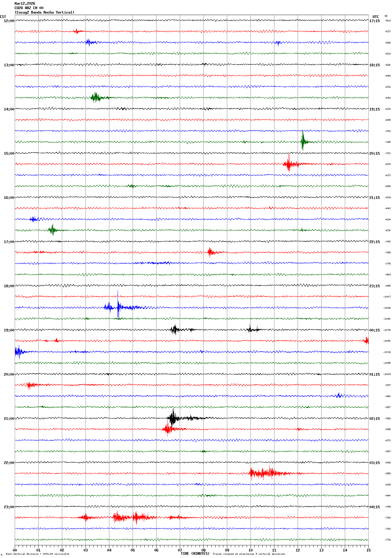Click the large green spike near minute 12
The width and height of the screenshot is (392, 558).
303,141
